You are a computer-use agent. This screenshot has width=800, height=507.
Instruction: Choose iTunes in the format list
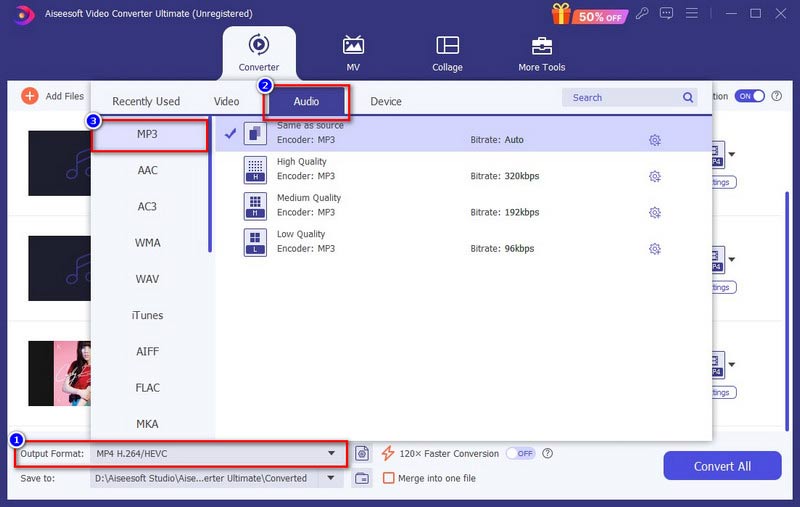click(147, 315)
